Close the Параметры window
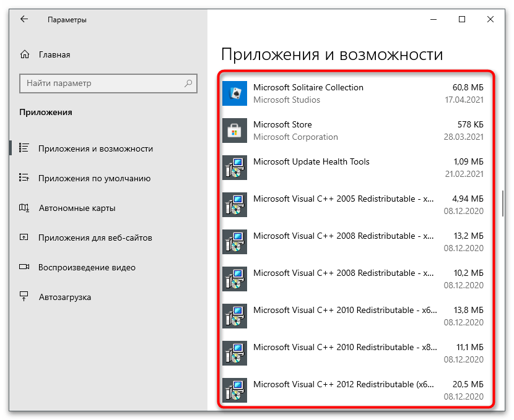 490,19
